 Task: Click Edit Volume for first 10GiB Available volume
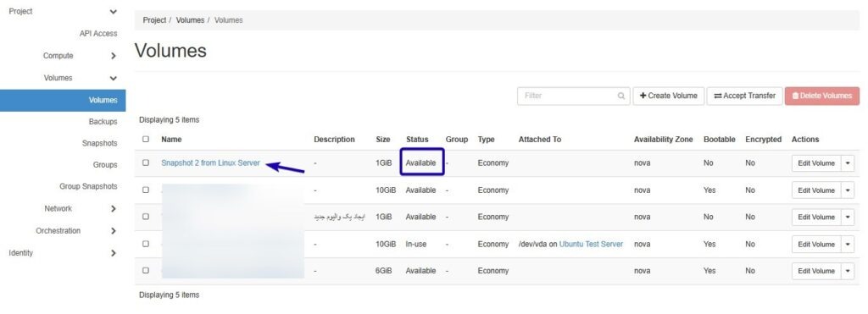pos(816,190)
